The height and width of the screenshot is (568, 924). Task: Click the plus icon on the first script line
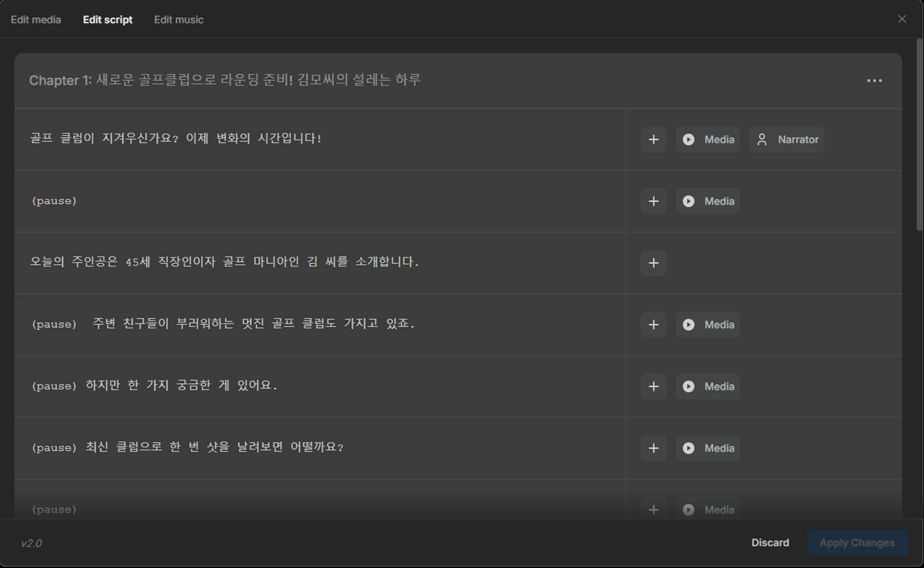click(x=653, y=139)
